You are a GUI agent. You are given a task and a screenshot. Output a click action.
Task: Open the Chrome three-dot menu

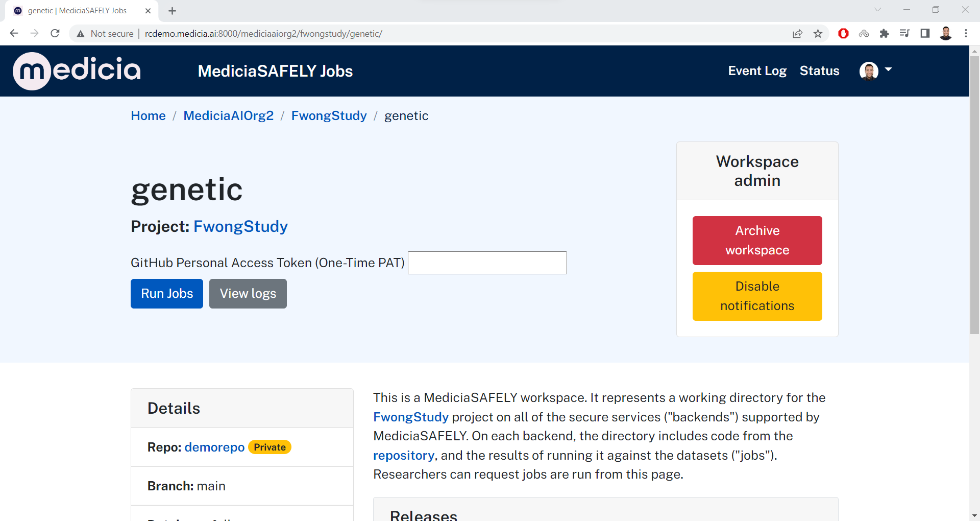pos(966,34)
